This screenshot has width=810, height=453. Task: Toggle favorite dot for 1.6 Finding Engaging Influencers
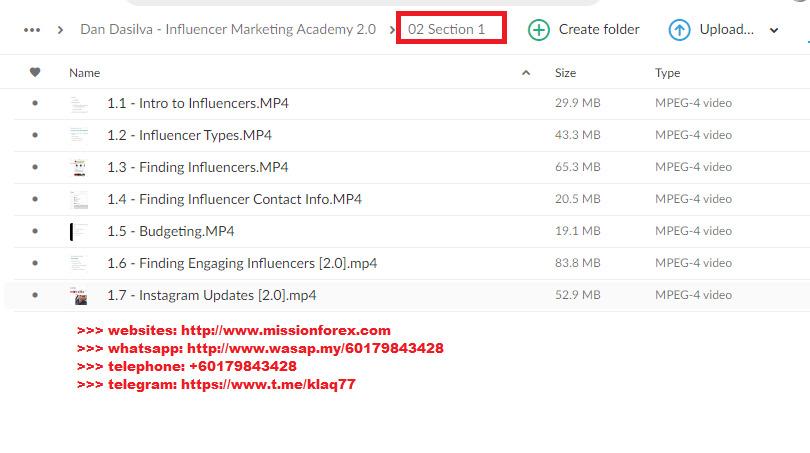click(x=36, y=263)
